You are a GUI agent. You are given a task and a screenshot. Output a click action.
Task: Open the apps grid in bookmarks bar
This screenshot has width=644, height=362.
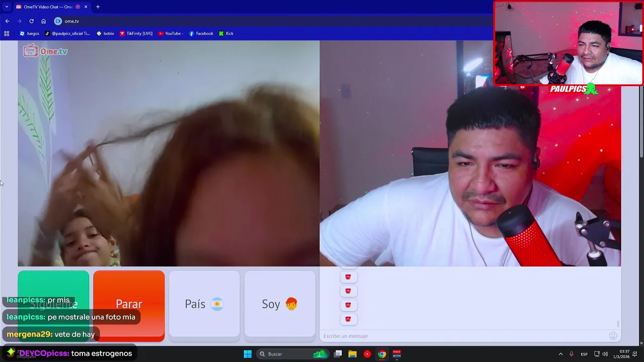tap(7, 34)
